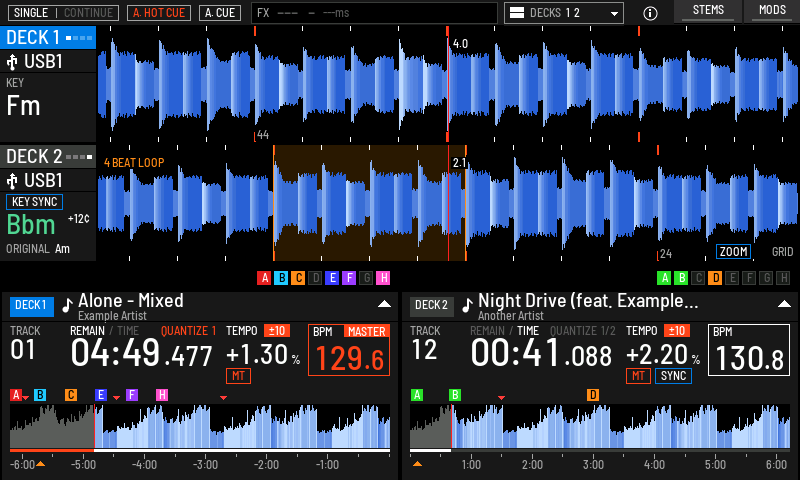Switch Deck 1 display to TIME
This screenshot has width=800, height=480.
point(128,331)
